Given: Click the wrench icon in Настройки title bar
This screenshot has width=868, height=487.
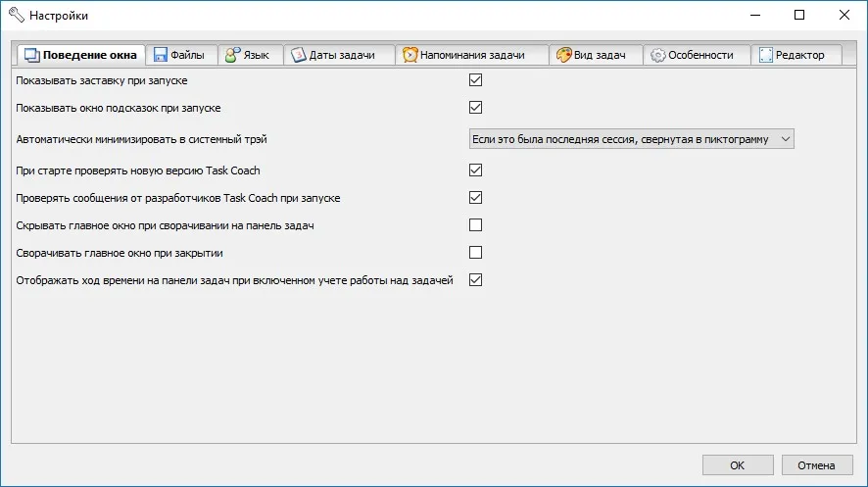Looking at the screenshot, I should tap(16, 15).
